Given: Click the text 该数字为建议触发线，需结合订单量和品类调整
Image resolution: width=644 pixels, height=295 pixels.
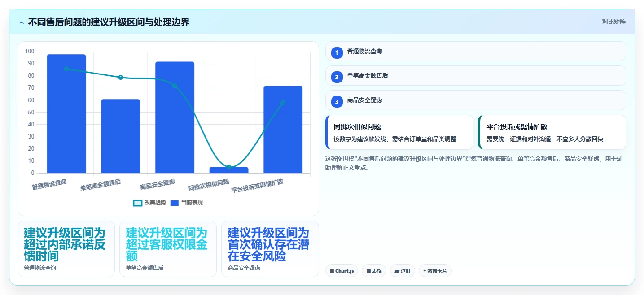Looking at the screenshot, I should [395, 139].
